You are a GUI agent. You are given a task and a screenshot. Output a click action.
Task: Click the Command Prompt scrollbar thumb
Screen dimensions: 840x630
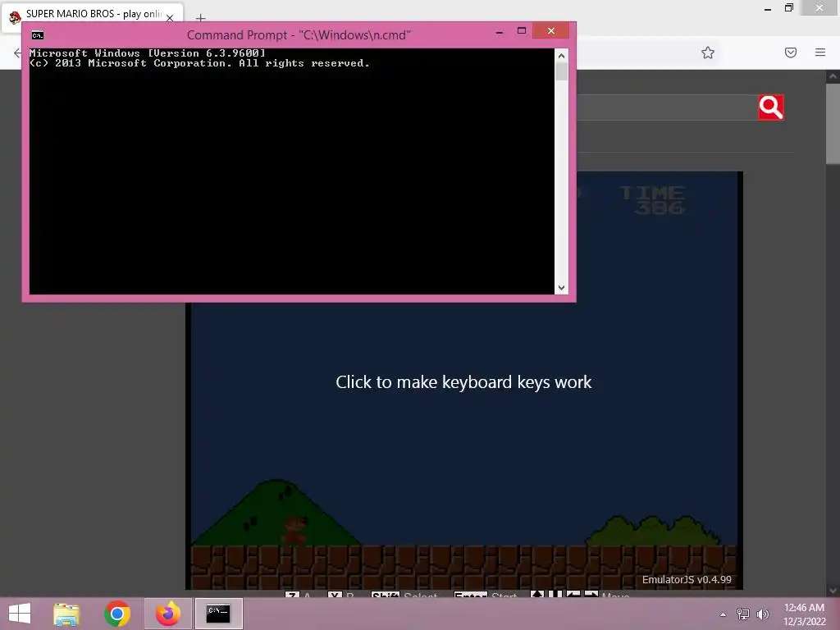(x=561, y=72)
